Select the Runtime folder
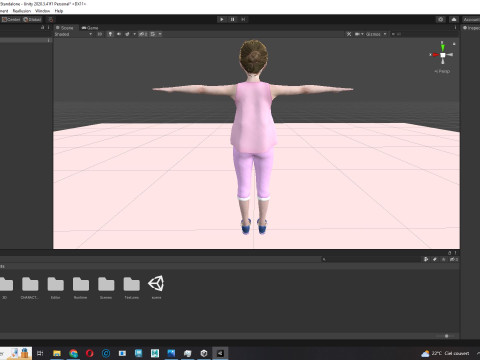The height and width of the screenshot is (360, 480). click(x=81, y=288)
